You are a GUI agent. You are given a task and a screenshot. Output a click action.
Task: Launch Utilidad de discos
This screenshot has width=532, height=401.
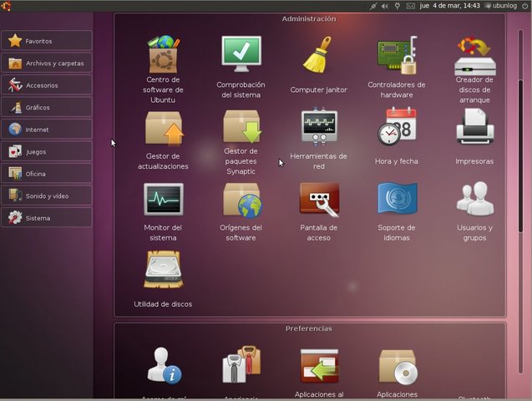pos(163,280)
